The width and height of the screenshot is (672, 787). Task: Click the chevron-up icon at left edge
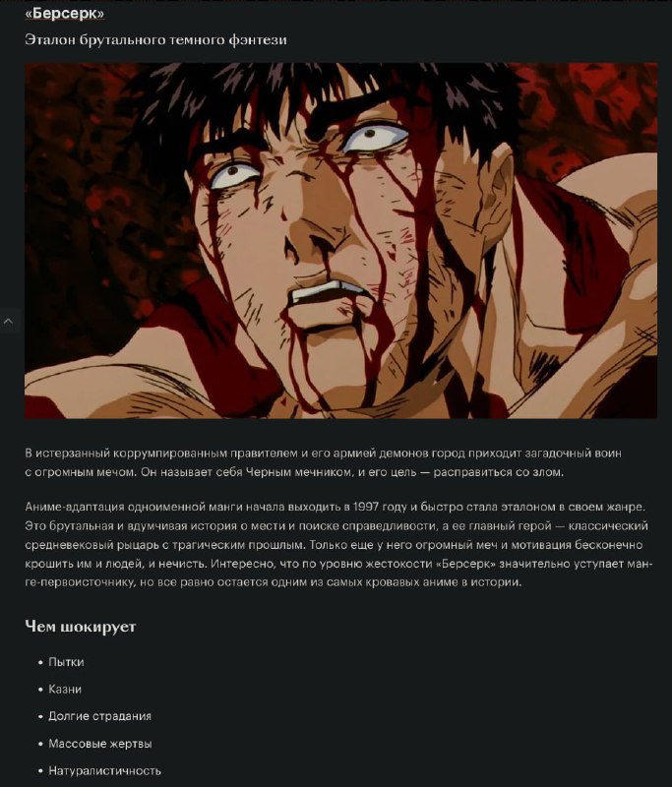pyautogui.click(x=9, y=321)
